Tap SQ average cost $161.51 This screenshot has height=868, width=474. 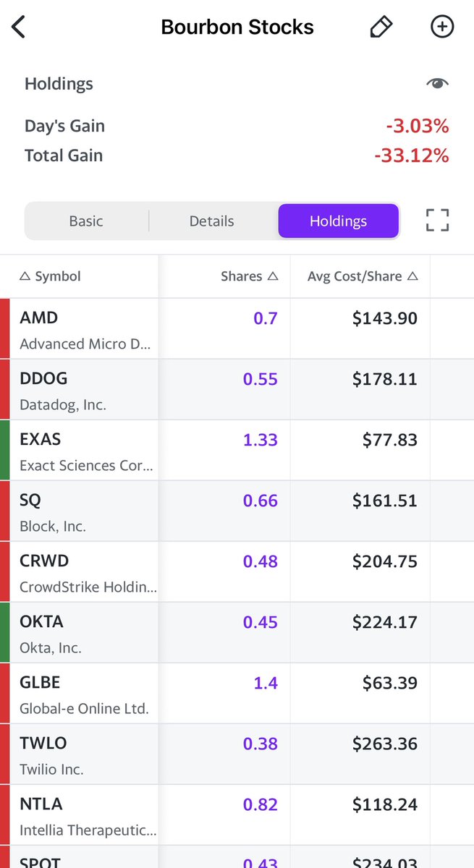[x=385, y=501]
